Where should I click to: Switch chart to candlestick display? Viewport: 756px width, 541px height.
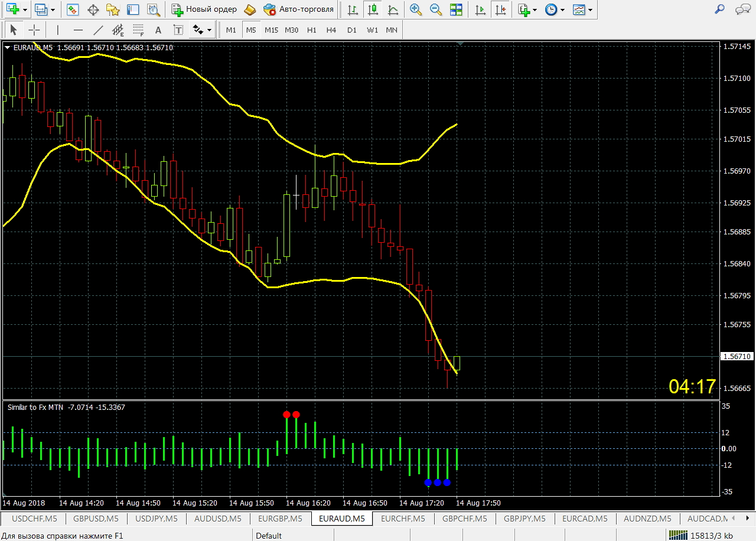pyautogui.click(x=372, y=9)
